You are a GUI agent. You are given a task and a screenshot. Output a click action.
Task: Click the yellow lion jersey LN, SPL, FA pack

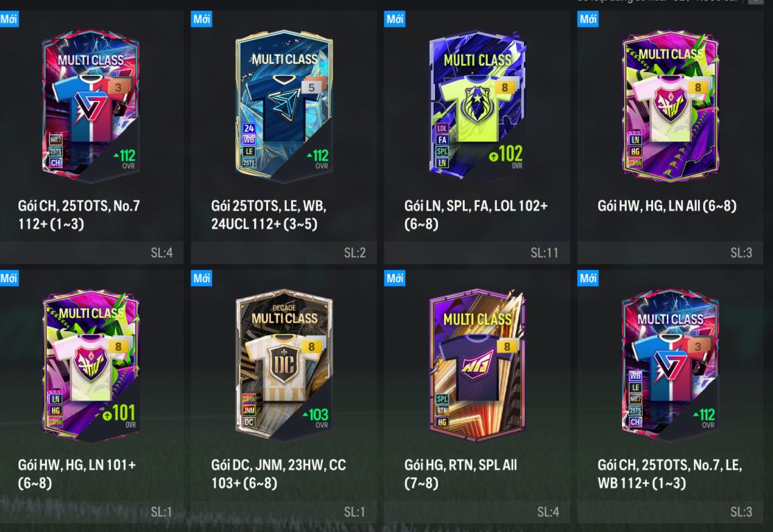[x=477, y=106]
